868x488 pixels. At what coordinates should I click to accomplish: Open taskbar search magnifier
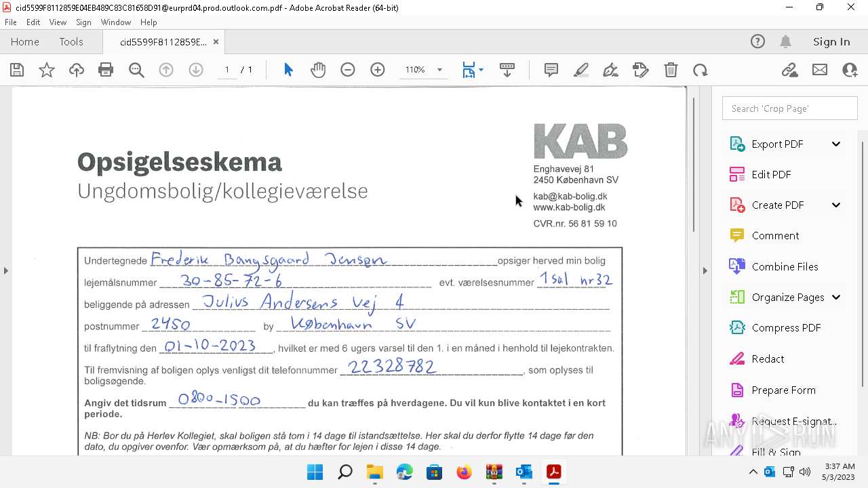click(345, 472)
